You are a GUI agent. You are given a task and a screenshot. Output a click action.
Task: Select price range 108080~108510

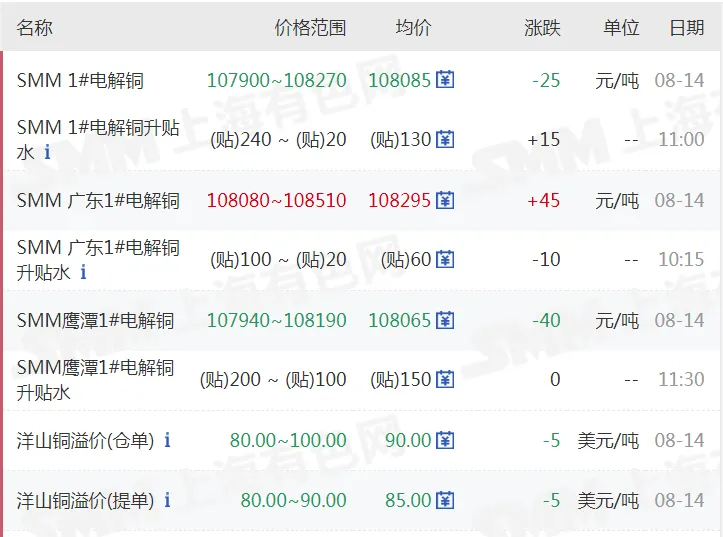pyautogui.click(x=277, y=201)
